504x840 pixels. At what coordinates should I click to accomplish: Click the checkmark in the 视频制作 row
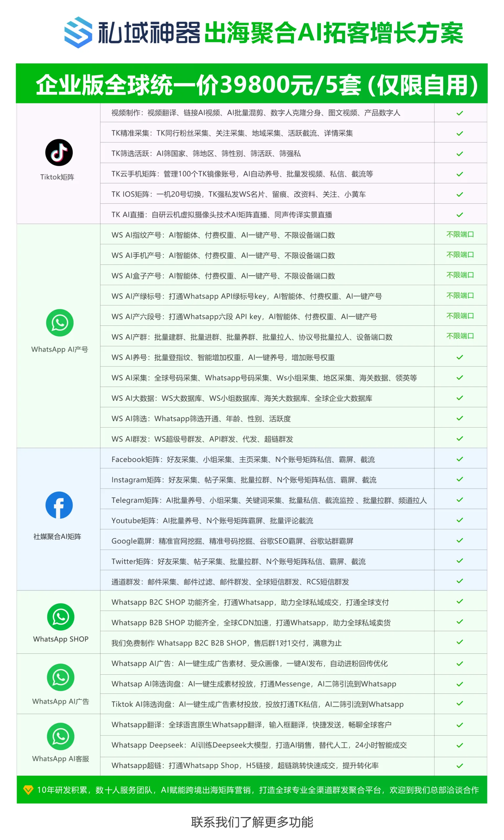[460, 113]
